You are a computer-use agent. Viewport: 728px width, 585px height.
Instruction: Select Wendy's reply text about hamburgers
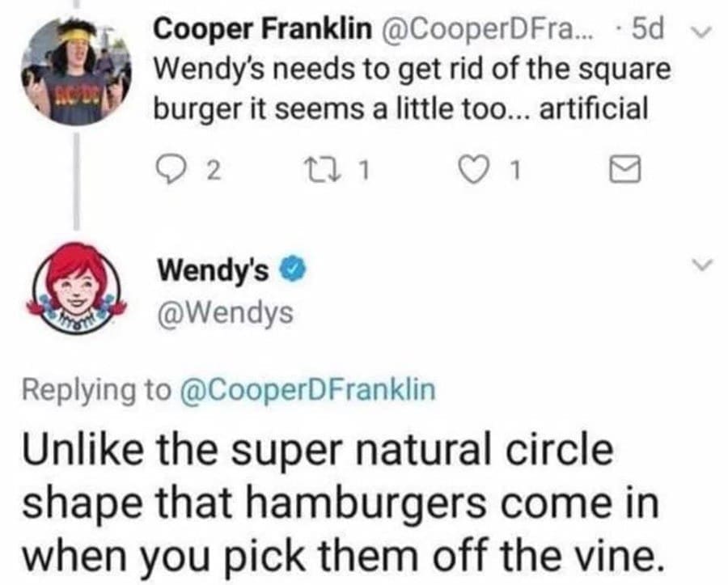340,503
